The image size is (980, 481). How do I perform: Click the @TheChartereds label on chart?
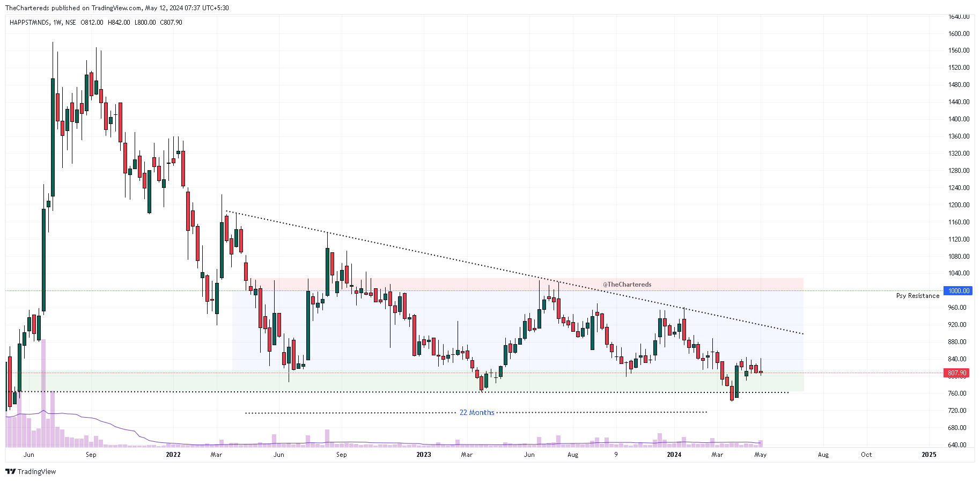tap(627, 285)
